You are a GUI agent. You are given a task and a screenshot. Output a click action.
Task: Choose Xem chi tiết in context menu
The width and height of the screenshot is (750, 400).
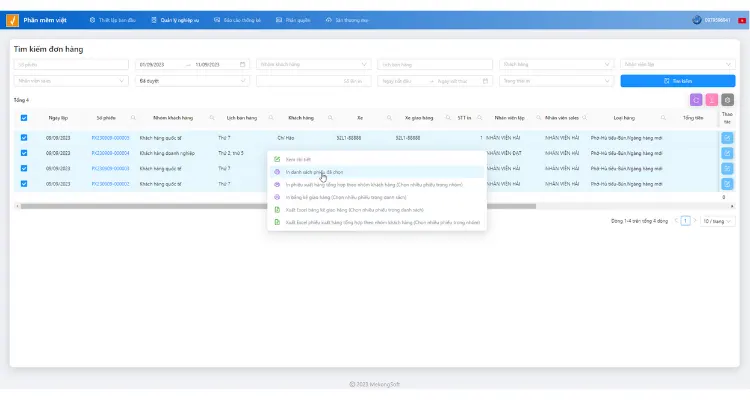click(377, 159)
